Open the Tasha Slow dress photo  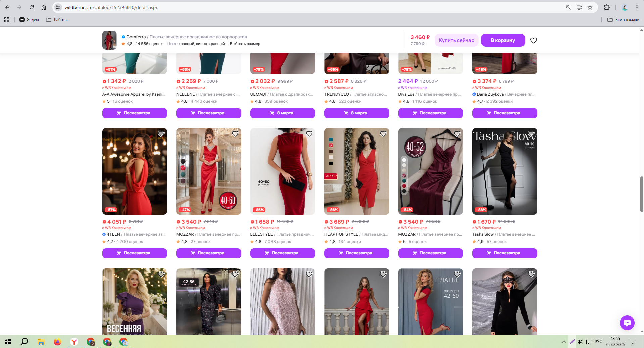coord(504,171)
